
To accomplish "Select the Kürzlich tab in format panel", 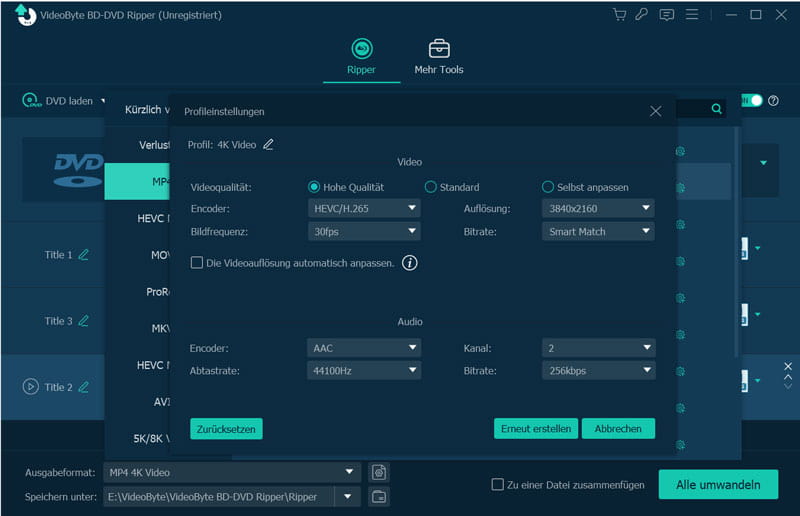I will (145, 109).
